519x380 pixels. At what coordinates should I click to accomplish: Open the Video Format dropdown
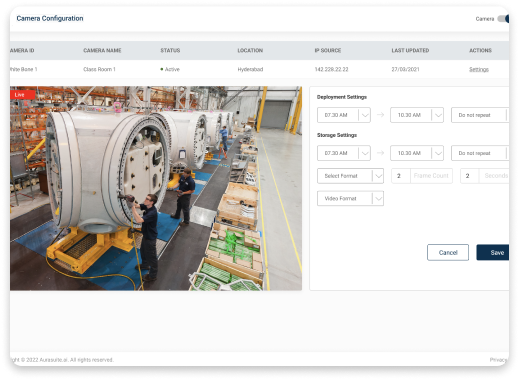click(x=350, y=198)
